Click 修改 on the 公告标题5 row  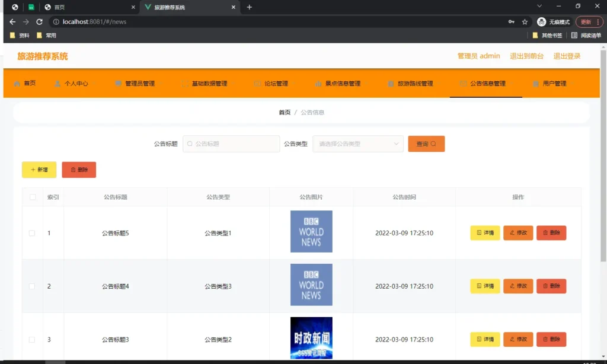[517, 233]
